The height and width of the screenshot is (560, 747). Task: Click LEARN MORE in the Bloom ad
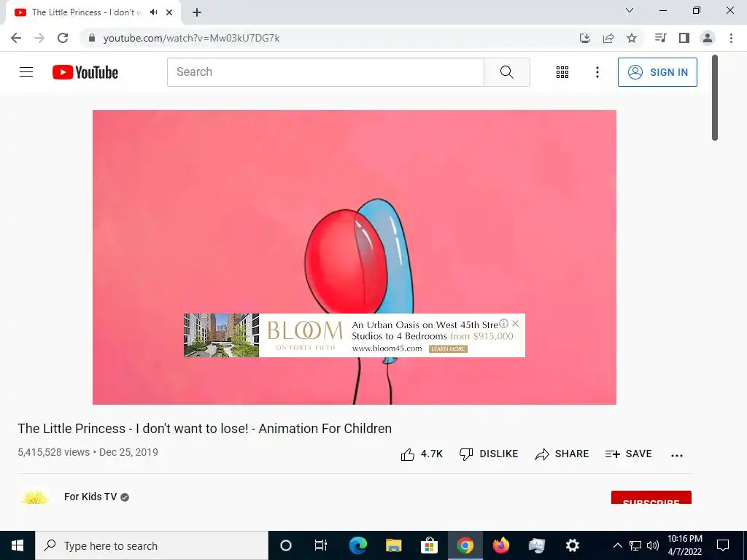coord(448,349)
